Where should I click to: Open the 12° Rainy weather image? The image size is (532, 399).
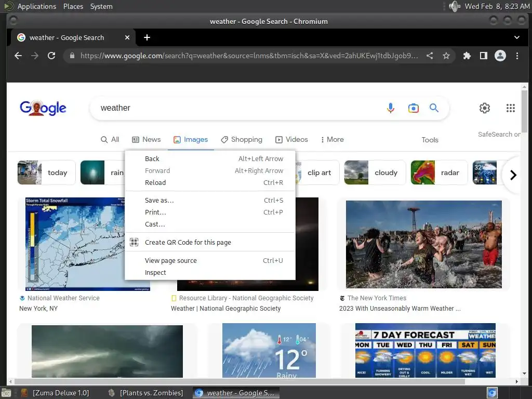pos(269,351)
